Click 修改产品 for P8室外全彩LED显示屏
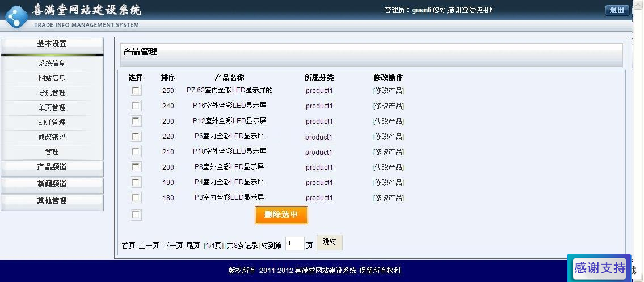 (x=389, y=167)
